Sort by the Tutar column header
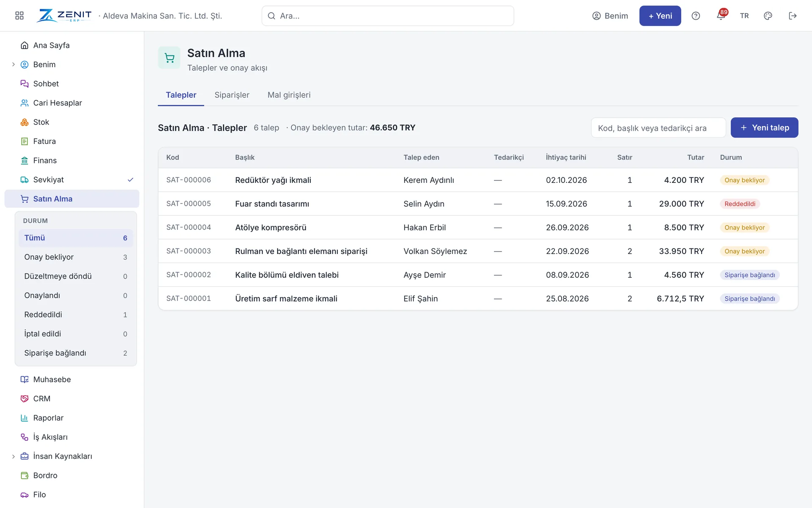This screenshot has height=508, width=812. pyautogui.click(x=695, y=157)
